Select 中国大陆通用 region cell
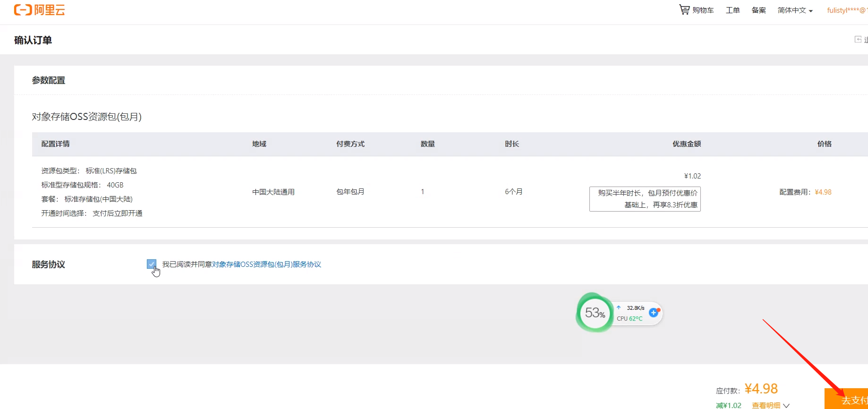This screenshot has height=409, width=868. (273, 192)
